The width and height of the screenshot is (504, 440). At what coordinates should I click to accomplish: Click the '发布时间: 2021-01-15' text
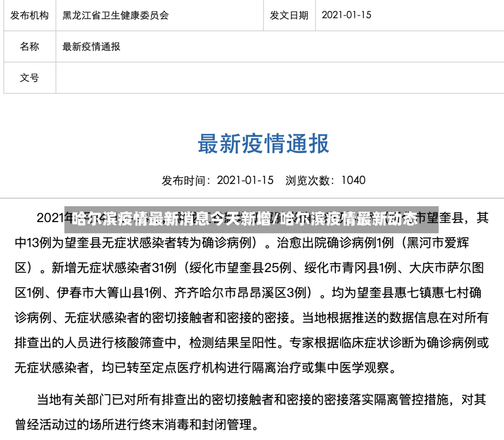(x=217, y=180)
